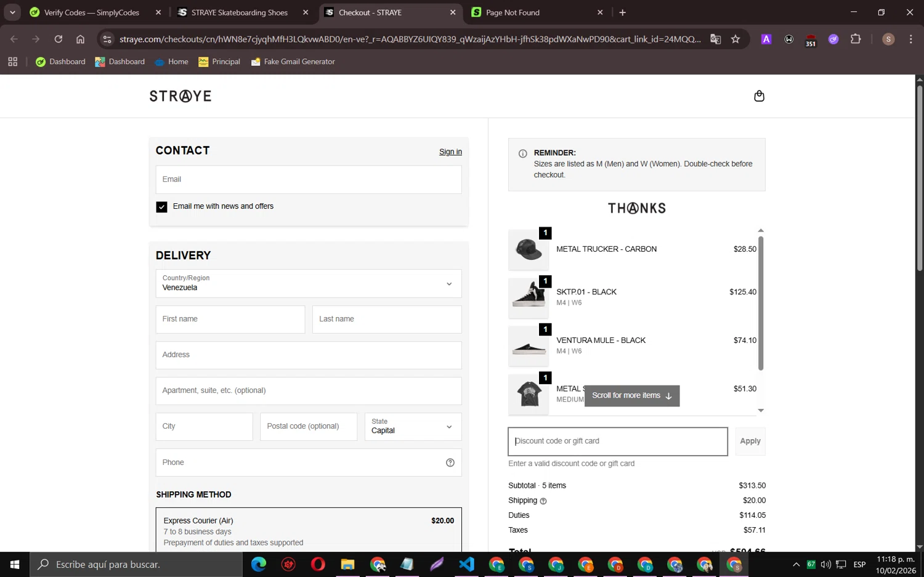Toggle Email me with news and offers
The image size is (924, 577).
(x=161, y=207)
